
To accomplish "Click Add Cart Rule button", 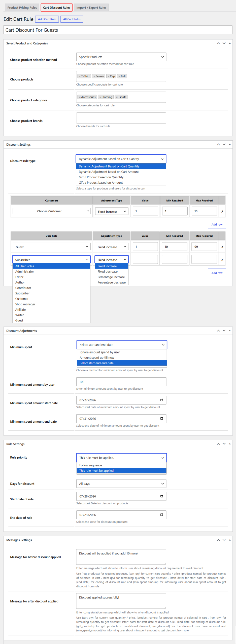I will [47, 19].
